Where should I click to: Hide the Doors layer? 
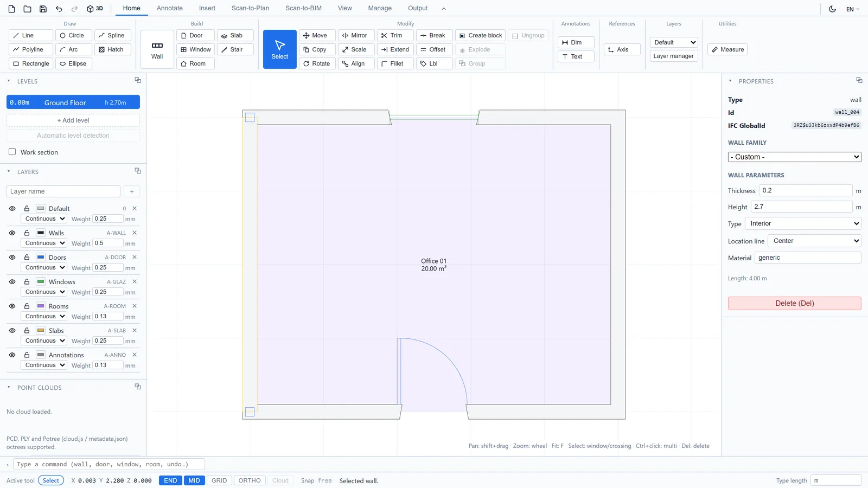click(12, 257)
